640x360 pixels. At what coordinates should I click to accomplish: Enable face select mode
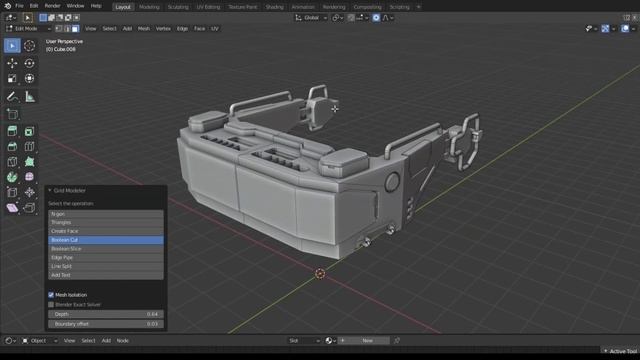75,29
